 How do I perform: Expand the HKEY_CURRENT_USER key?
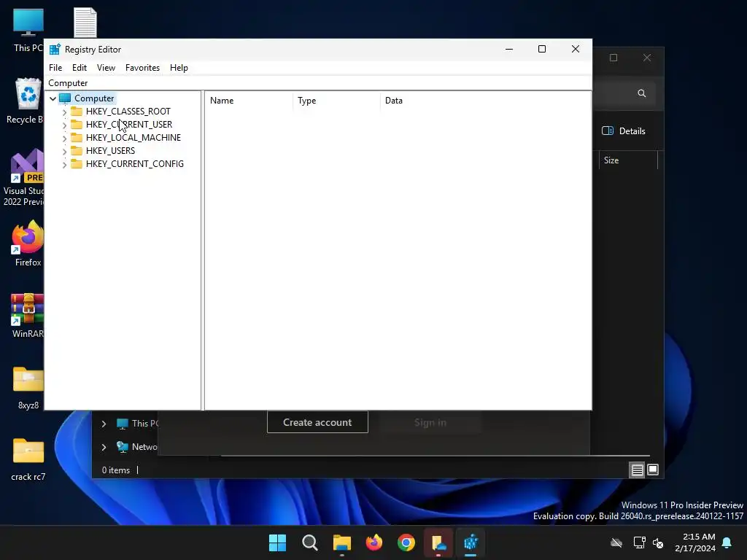tap(64, 125)
